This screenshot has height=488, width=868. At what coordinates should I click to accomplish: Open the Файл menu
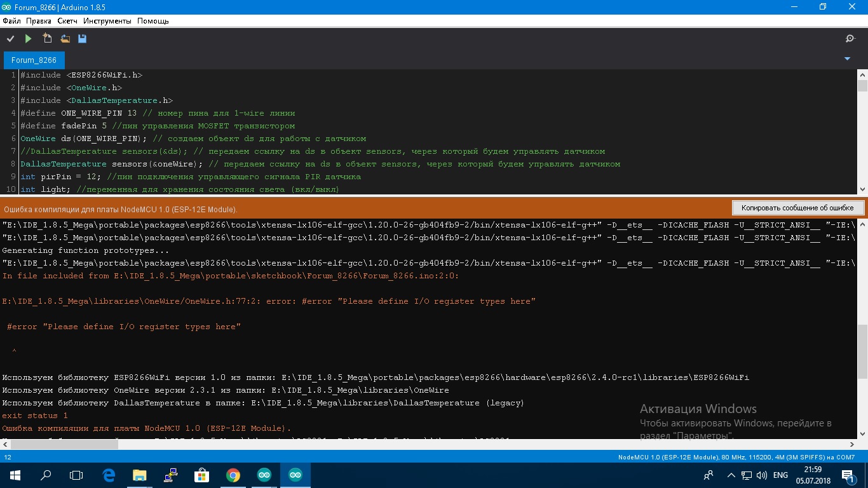point(11,21)
